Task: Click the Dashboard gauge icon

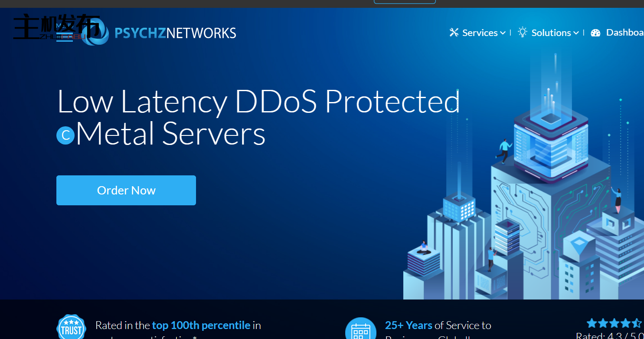Action: coord(595,33)
